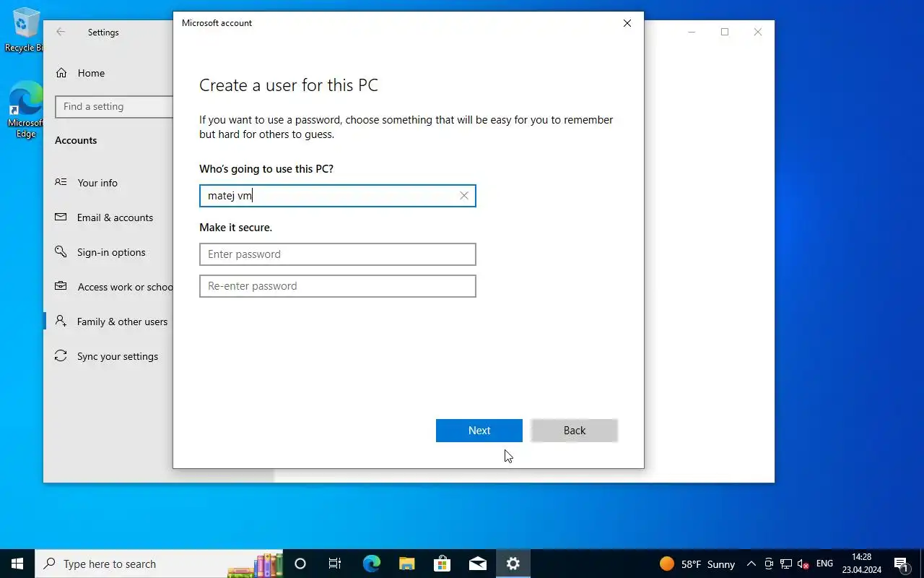Open the notification center icon
The height and width of the screenshot is (578, 924).
click(901, 564)
